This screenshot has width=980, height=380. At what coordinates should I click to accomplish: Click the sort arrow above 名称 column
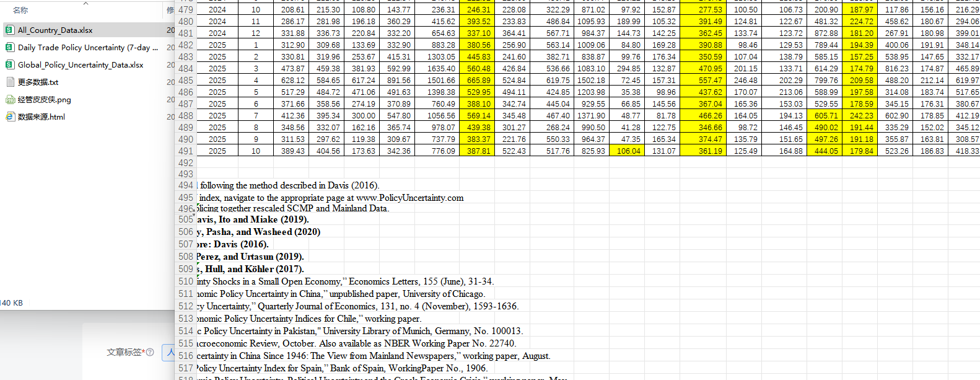pyautogui.click(x=86, y=3)
